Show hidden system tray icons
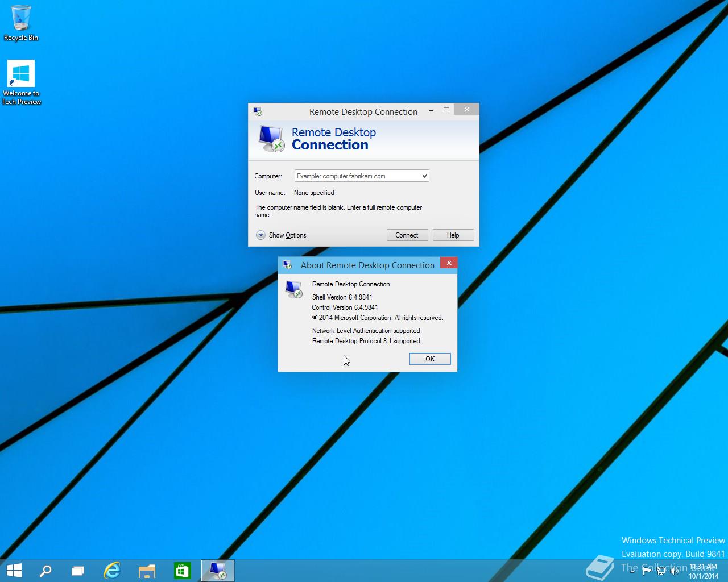 (x=632, y=571)
